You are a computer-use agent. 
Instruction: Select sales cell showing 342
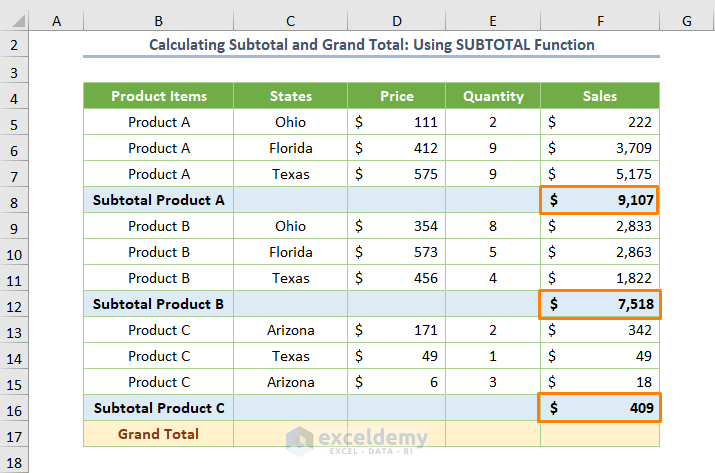(600, 330)
